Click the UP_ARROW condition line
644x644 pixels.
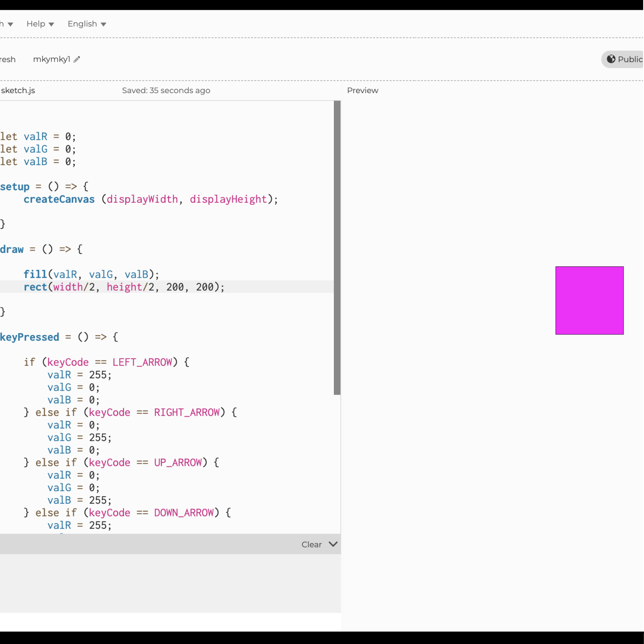click(121, 463)
